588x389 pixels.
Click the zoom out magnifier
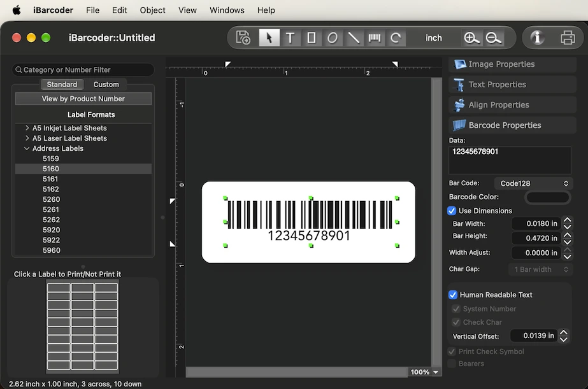pos(493,38)
